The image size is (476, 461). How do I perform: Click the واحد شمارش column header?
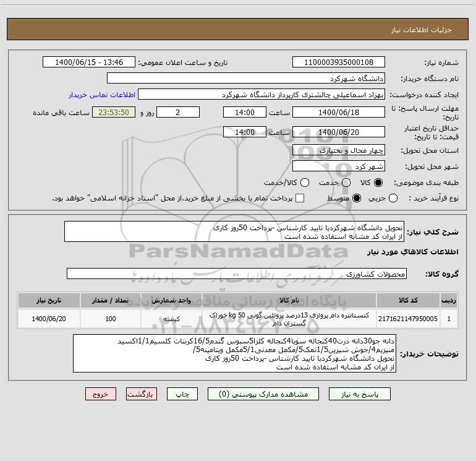coord(171,300)
